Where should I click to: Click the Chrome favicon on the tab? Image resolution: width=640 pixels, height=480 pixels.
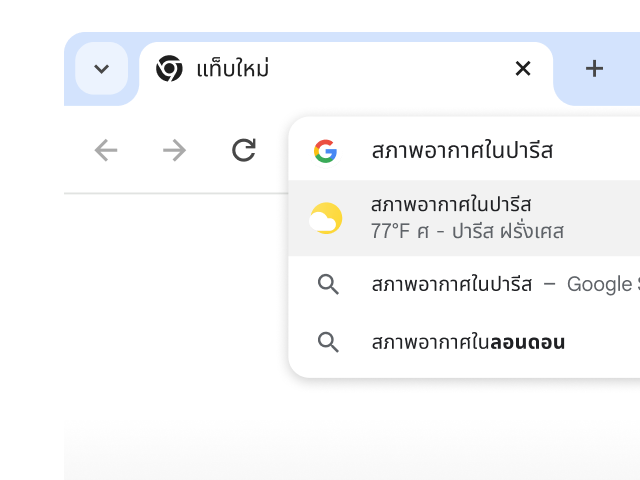pos(169,69)
